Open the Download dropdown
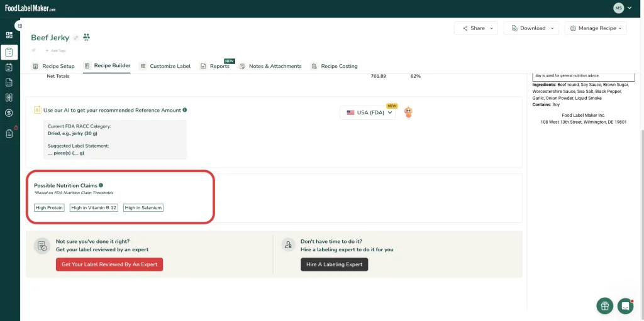The height and width of the screenshot is (321, 644). click(x=532, y=28)
